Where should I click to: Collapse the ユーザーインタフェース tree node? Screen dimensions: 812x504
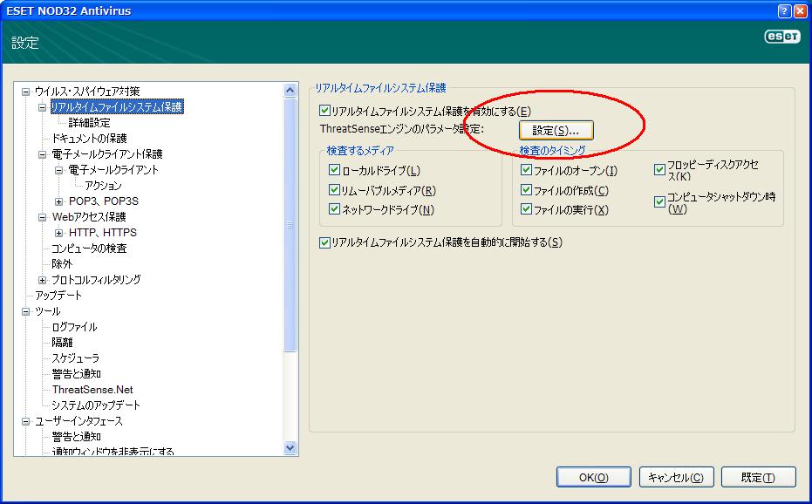pos(25,422)
